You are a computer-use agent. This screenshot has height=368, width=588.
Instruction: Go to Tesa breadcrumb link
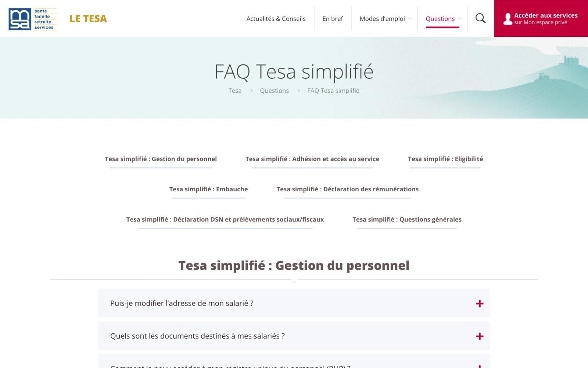(235, 91)
